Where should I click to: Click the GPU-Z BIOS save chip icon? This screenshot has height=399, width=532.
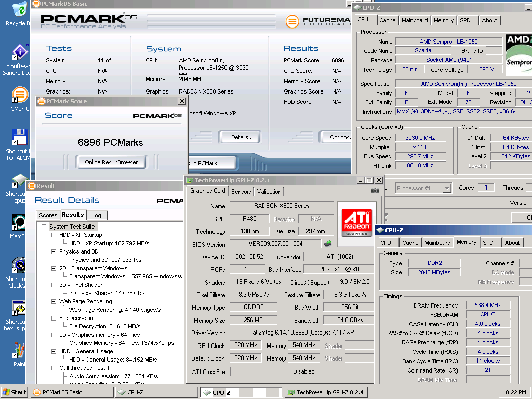(328, 243)
